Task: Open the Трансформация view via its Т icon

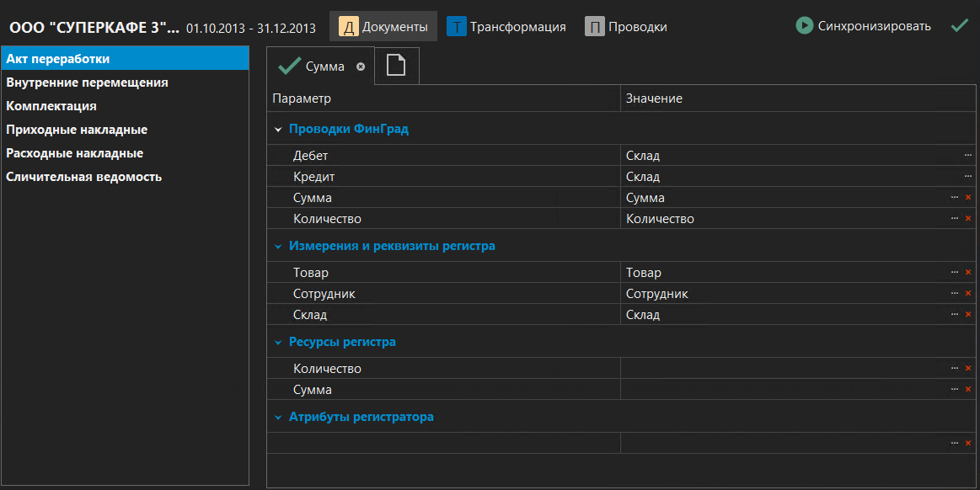Action: coord(457,26)
